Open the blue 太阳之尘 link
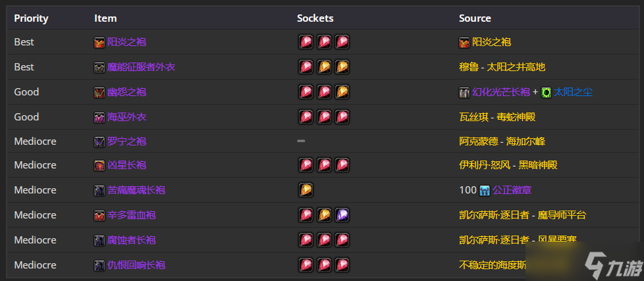Viewport: 644px width, 281px height. 574,92
